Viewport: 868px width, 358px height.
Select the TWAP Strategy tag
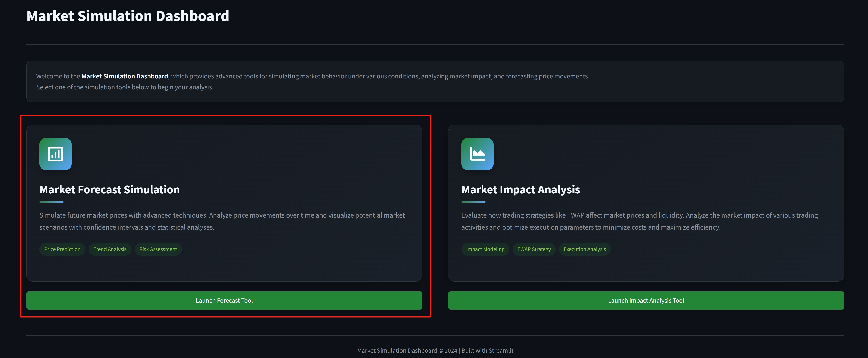(534, 249)
